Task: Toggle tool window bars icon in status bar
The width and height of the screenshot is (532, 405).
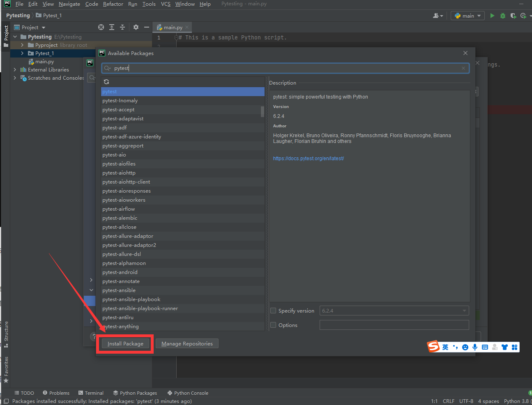Action: (6, 401)
